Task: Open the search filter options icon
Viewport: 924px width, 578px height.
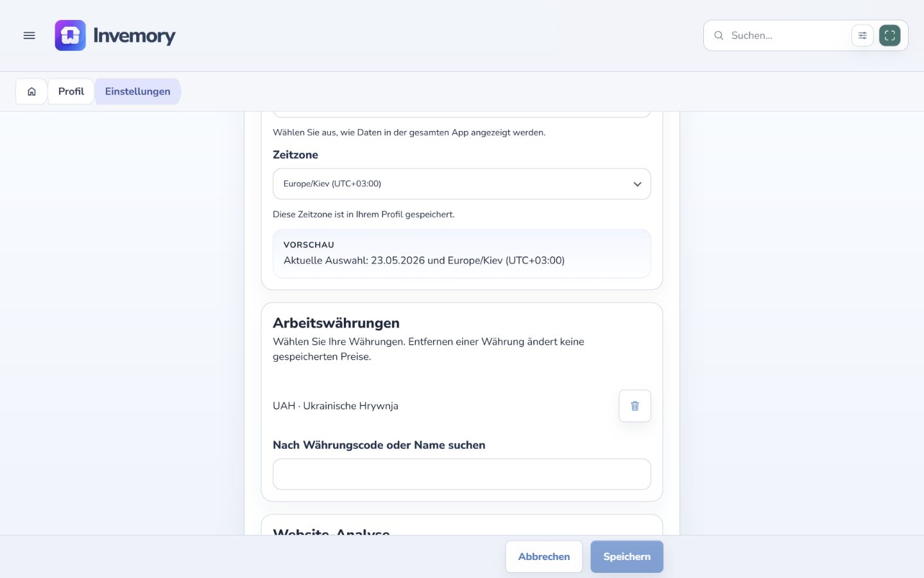Action: coord(862,35)
